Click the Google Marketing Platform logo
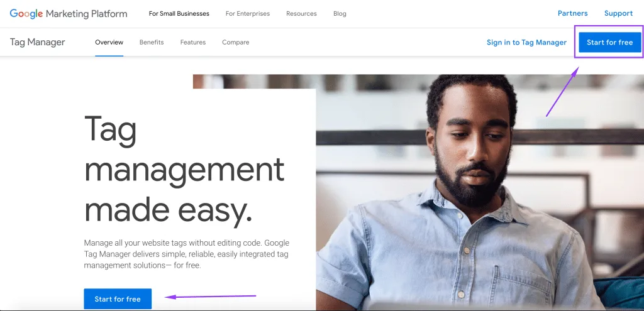 pos(69,14)
